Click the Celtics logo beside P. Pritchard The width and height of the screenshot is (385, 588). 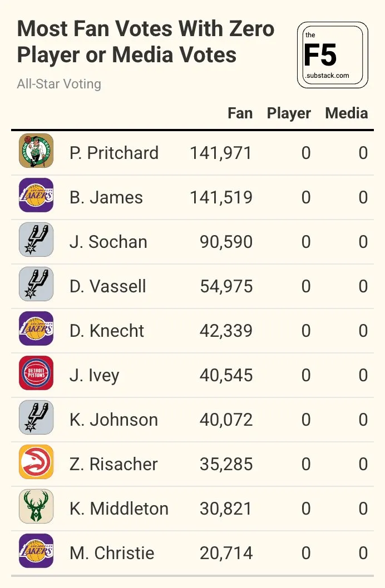click(36, 151)
